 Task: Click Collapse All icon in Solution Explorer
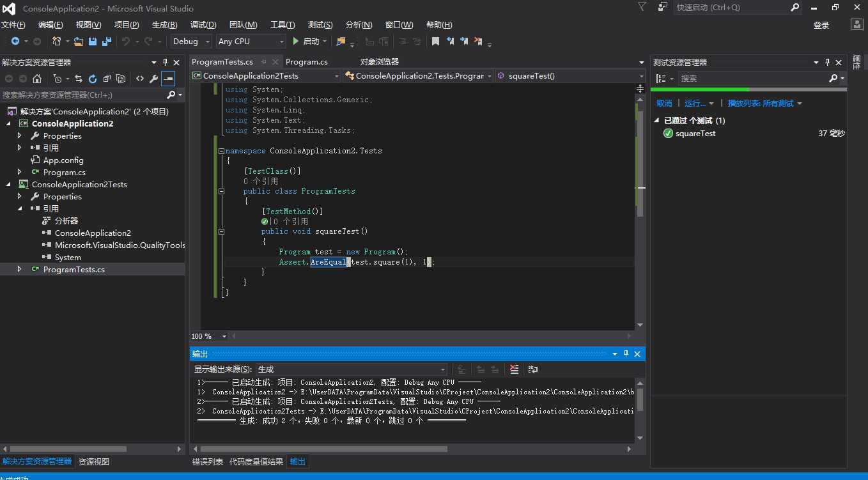tap(107, 79)
